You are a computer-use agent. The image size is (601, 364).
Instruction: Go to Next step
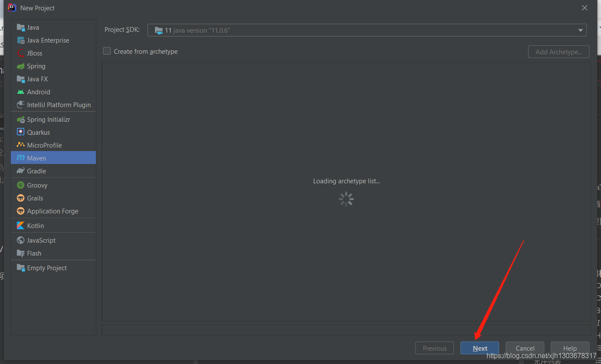(480, 348)
